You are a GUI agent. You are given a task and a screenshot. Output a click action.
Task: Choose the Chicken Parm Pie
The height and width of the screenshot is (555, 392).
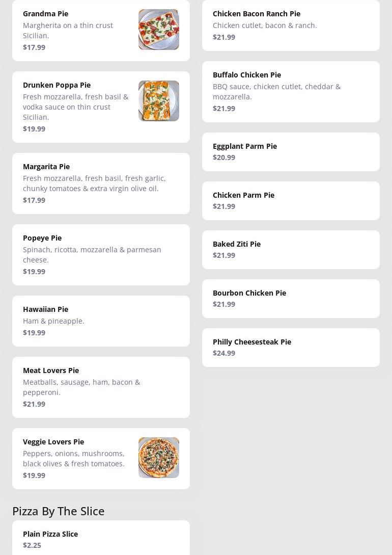pos(291,201)
